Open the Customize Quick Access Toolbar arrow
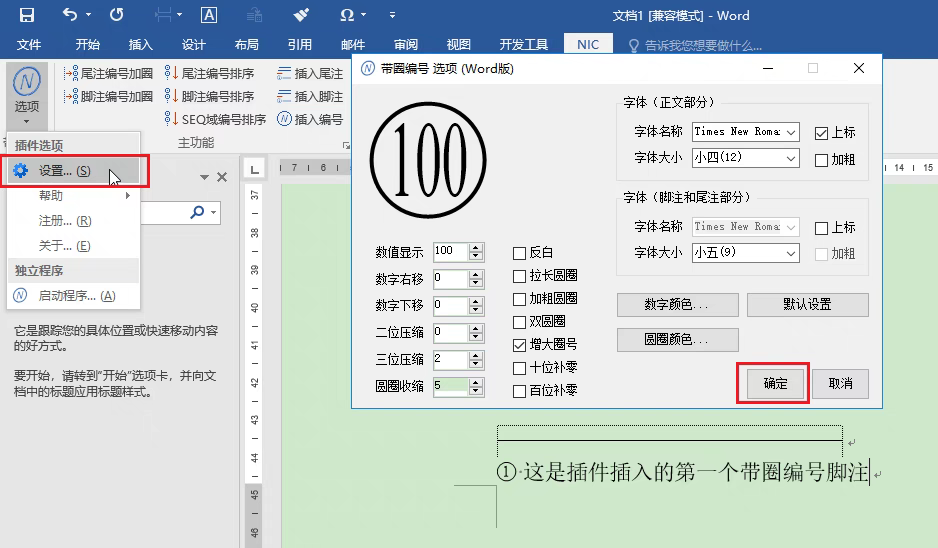The image size is (938, 548). (392, 15)
